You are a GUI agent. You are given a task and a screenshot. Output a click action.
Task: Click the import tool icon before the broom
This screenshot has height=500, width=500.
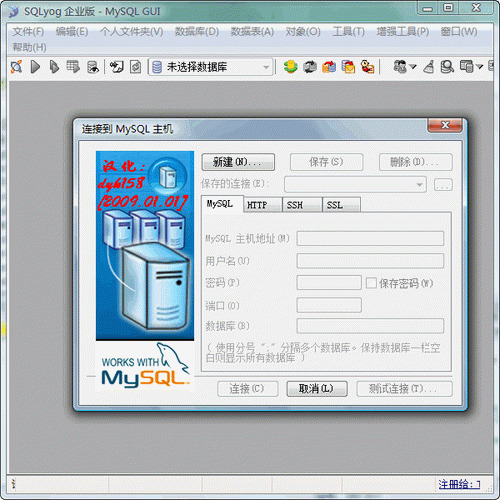[x=400, y=66]
